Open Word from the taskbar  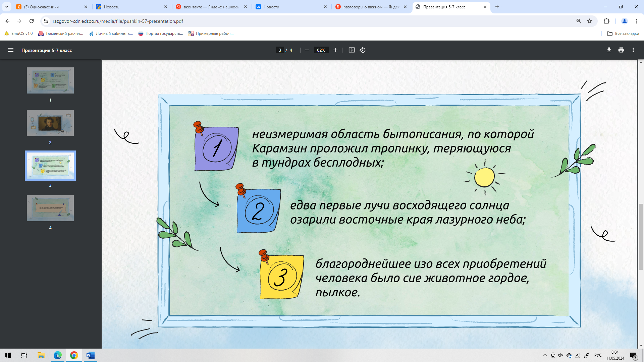click(x=90, y=355)
